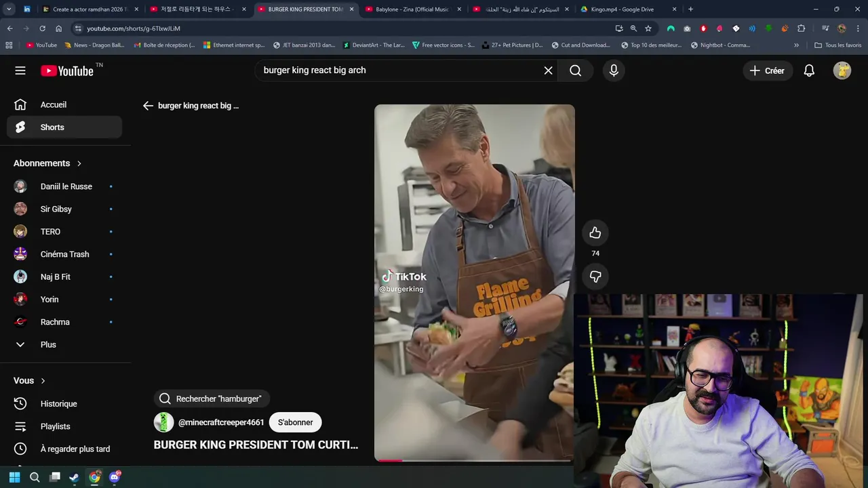868x488 pixels.
Task: Subscribe with the S'abonner button
Action: (x=295, y=422)
